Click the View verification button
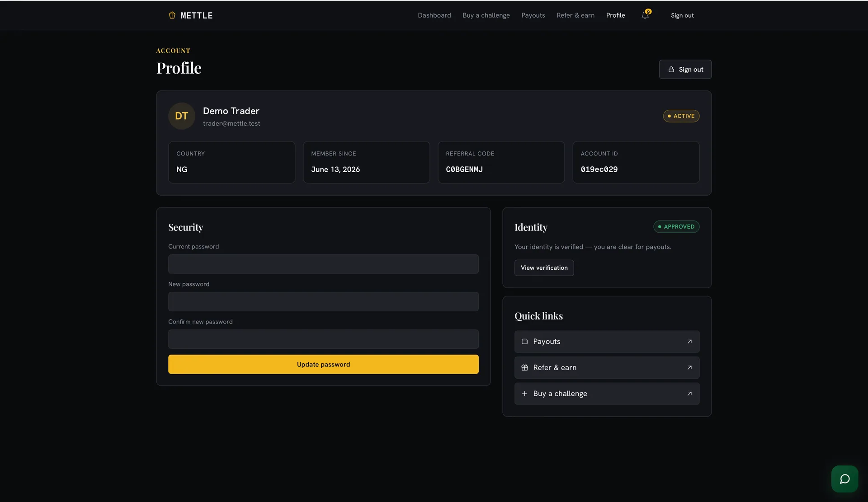Viewport: 868px width, 502px height. click(x=544, y=268)
